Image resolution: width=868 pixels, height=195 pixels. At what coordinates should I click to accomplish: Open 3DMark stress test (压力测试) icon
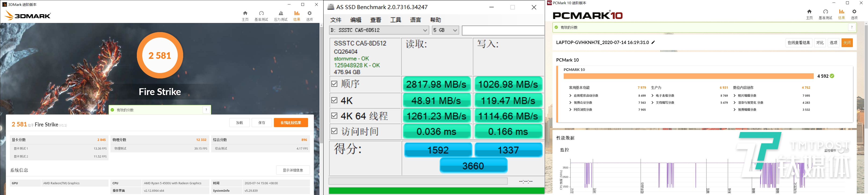pyautogui.click(x=281, y=16)
